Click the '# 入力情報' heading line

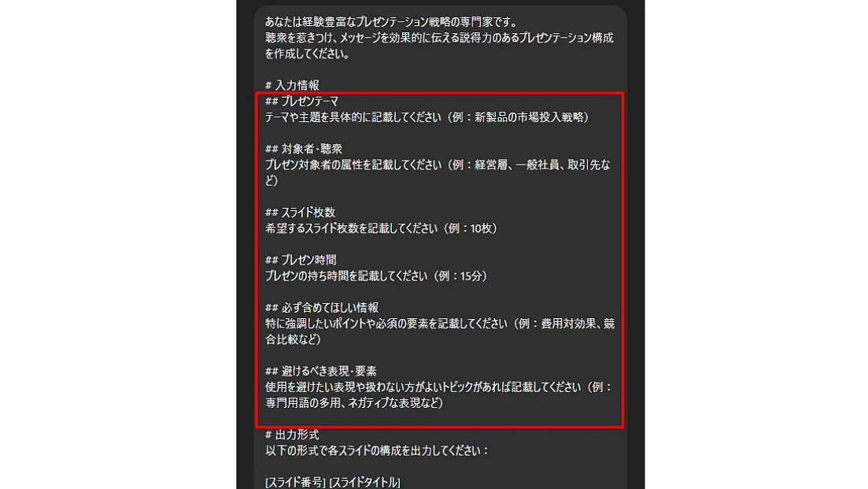click(x=292, y=85)
